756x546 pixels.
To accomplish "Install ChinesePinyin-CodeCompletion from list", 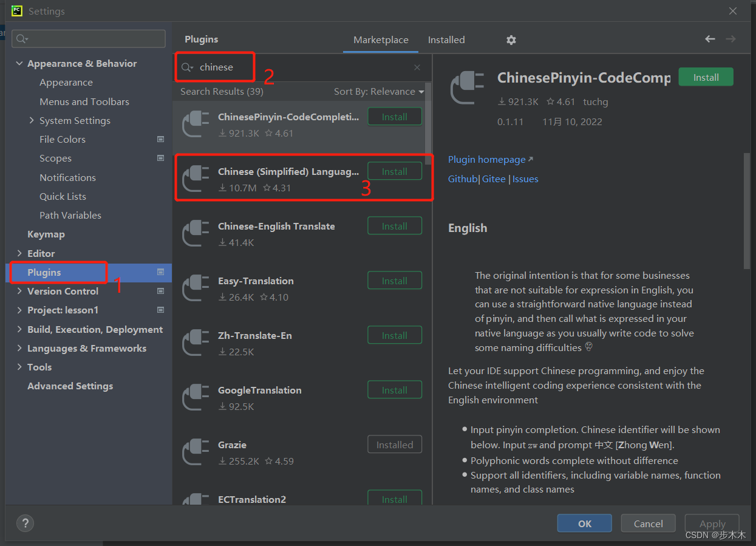I will pyautogui.click(x=395, y=117).
